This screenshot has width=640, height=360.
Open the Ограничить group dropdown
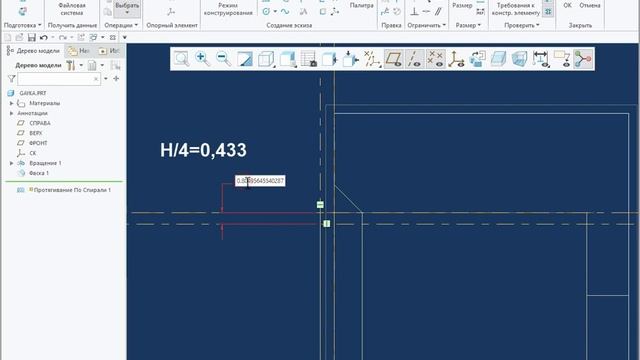427,25
